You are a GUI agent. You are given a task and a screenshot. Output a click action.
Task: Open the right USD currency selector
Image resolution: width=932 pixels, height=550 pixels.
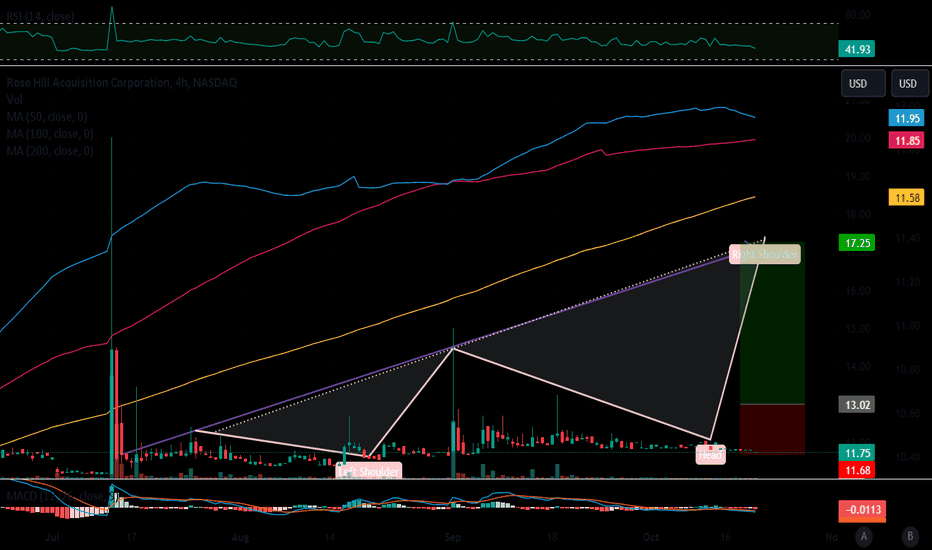pos(909,83)
